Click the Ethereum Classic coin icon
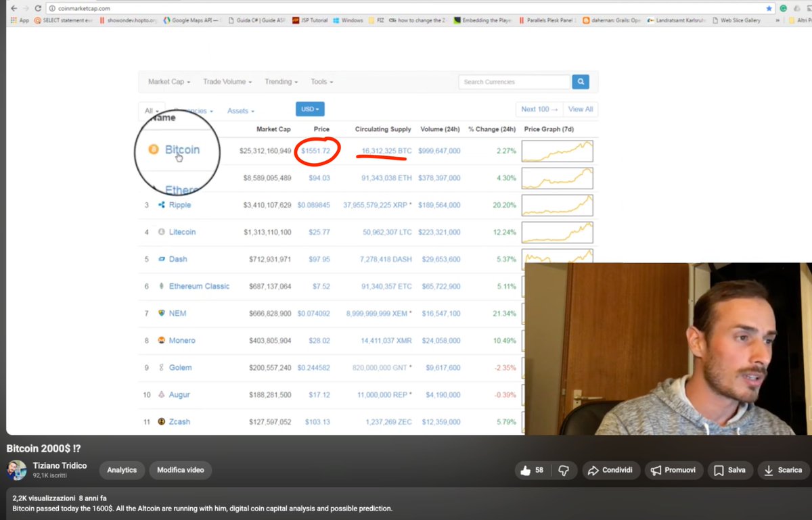 click(162, 286)
